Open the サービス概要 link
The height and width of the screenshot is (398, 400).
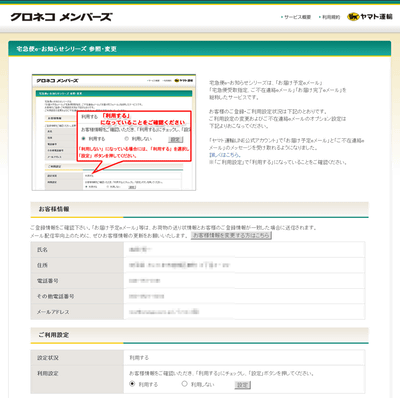click(296, 17)
